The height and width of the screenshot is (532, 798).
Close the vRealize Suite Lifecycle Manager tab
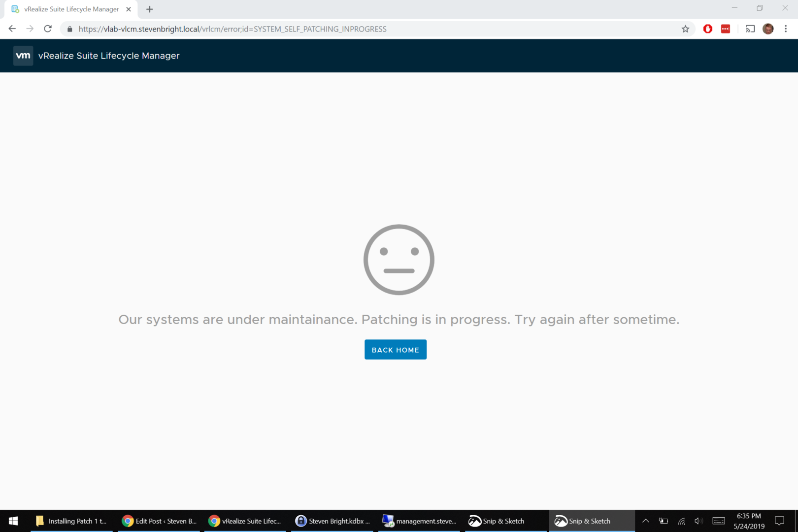(x=129, y=9)
